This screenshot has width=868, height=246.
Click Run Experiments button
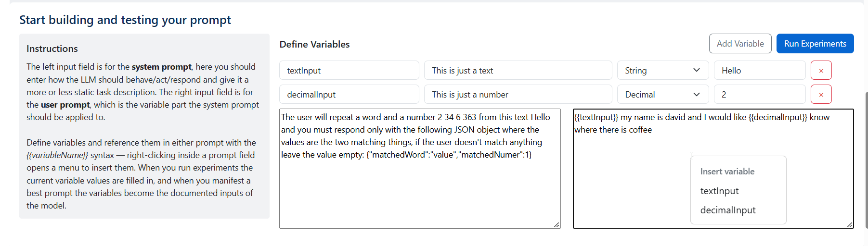[815, 44]
